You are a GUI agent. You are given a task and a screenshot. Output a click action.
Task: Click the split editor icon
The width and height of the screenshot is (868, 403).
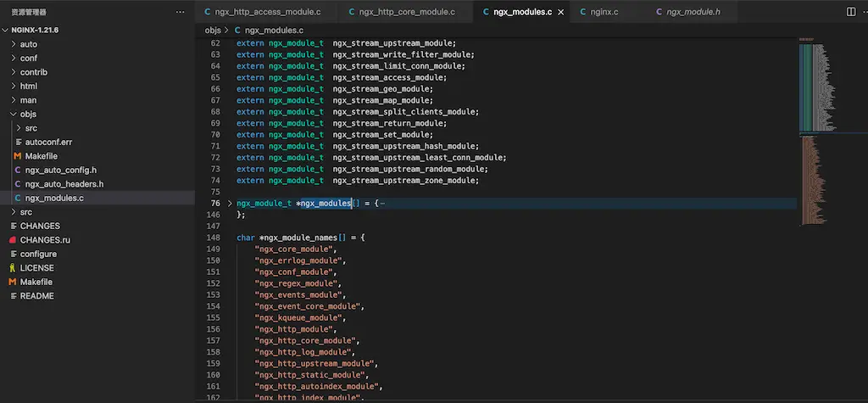[851, 12]
